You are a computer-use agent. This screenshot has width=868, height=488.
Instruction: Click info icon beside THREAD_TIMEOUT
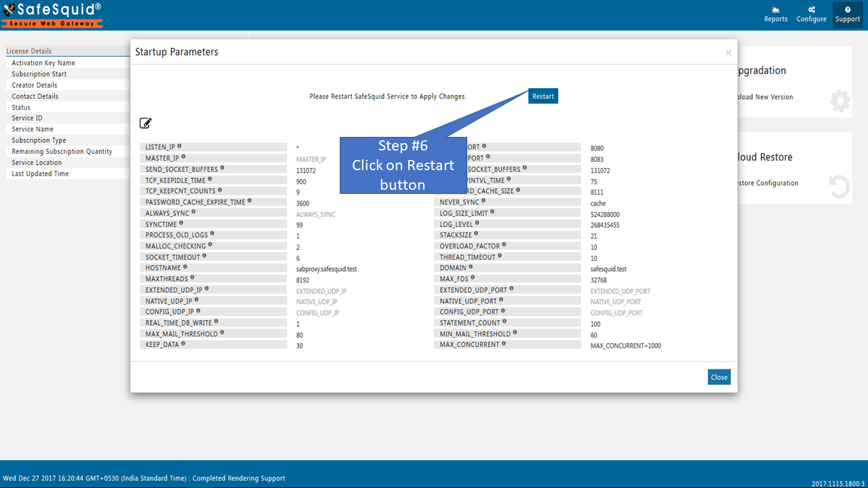tap(500, 256)
